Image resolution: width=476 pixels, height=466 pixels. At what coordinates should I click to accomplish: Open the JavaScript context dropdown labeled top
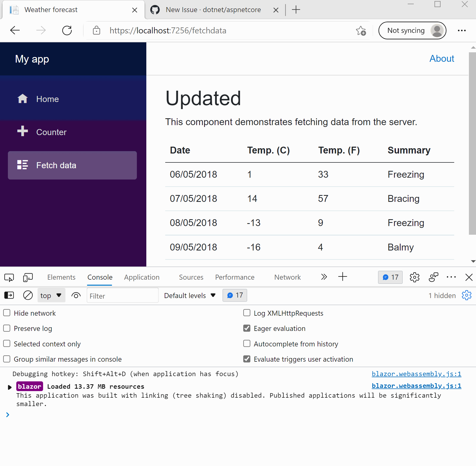pos(51,295)
